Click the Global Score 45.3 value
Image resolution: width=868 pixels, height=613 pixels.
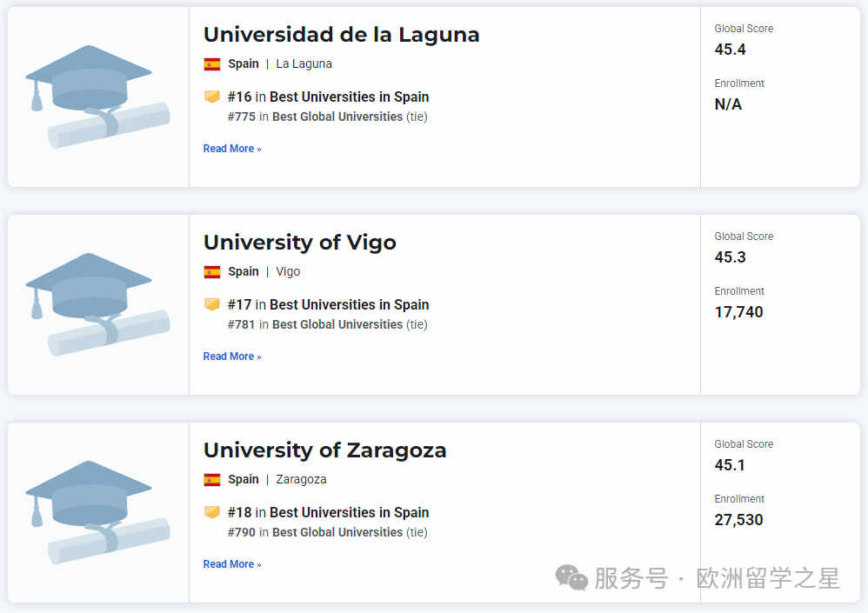pyautogui.click(x=731, y=257)
